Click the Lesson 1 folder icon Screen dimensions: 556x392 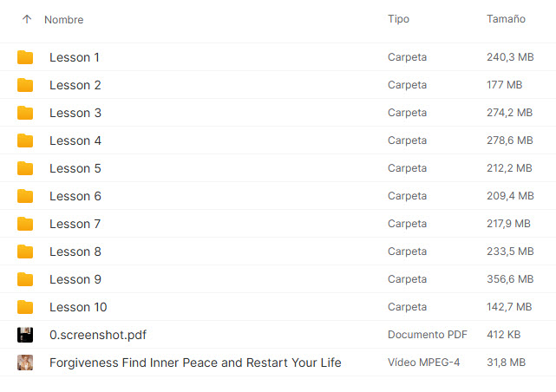pyautogui.click(x=25, y=57)
